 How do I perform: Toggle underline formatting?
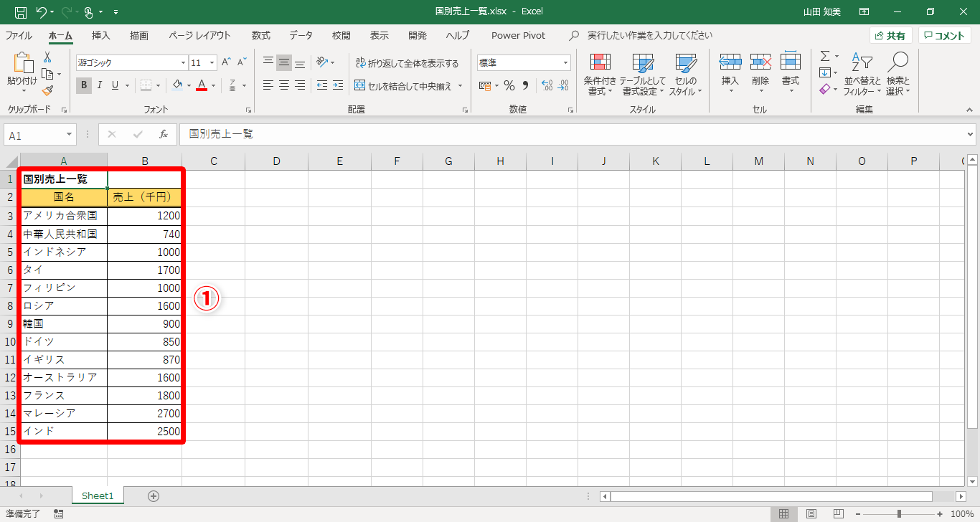[115, 85]
